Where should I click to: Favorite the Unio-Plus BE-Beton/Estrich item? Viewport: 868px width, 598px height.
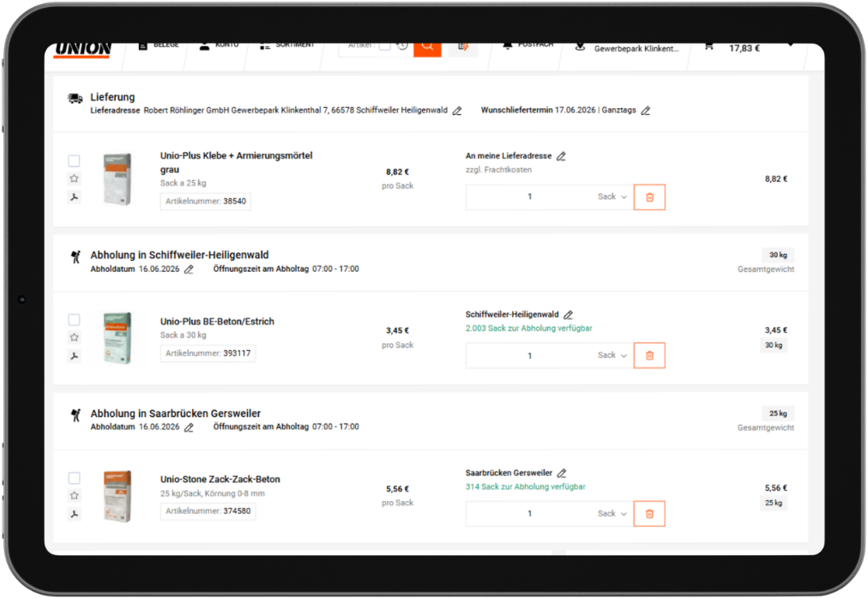click(x=74, y=338)
